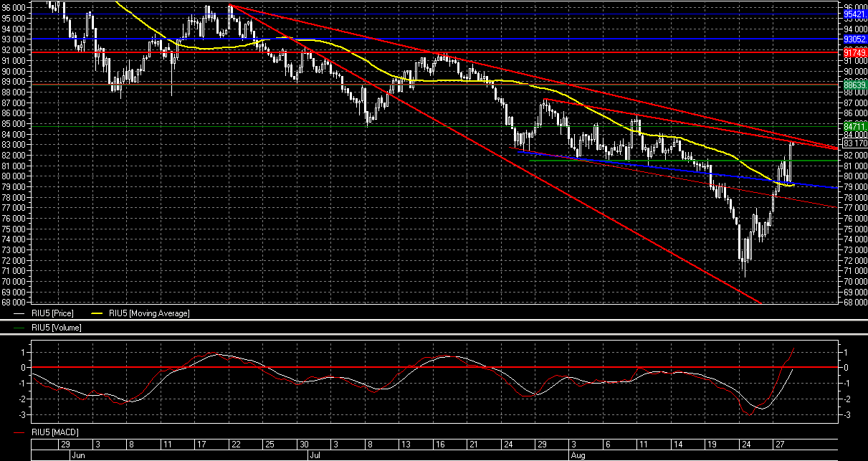868x461 pixels.
Task: Click the Jun month label on timeline
Action: (x=77, y=455)
